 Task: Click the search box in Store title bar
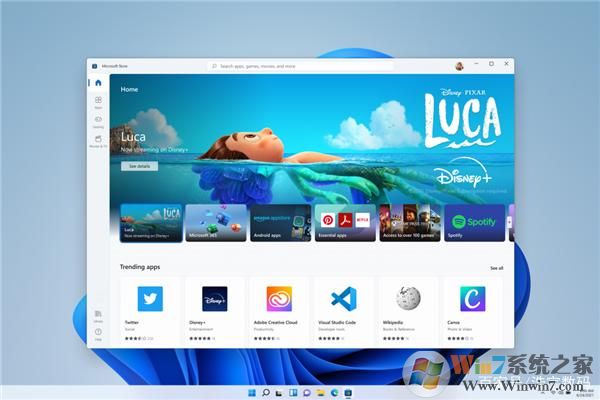300,66
